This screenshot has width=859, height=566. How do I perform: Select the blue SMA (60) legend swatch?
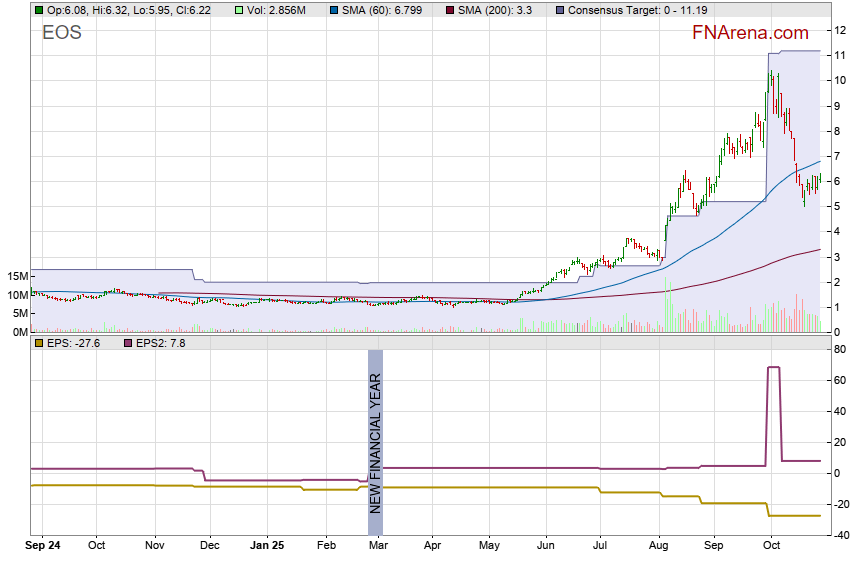[x=330, y=10]
